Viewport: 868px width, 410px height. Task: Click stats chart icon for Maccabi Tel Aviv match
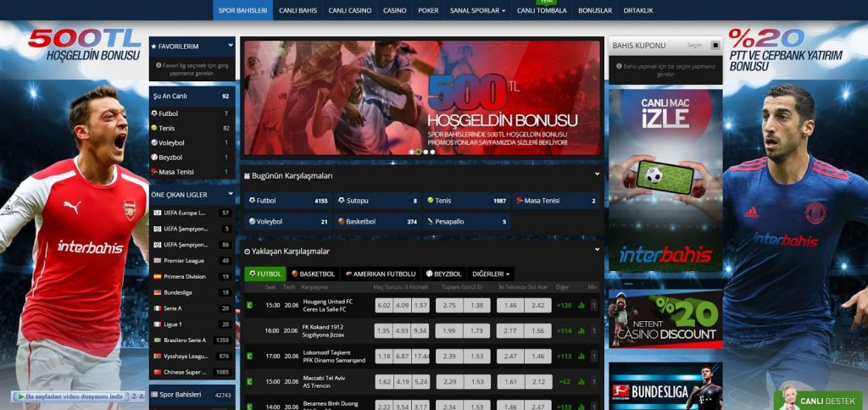click(x=581, y=382)
